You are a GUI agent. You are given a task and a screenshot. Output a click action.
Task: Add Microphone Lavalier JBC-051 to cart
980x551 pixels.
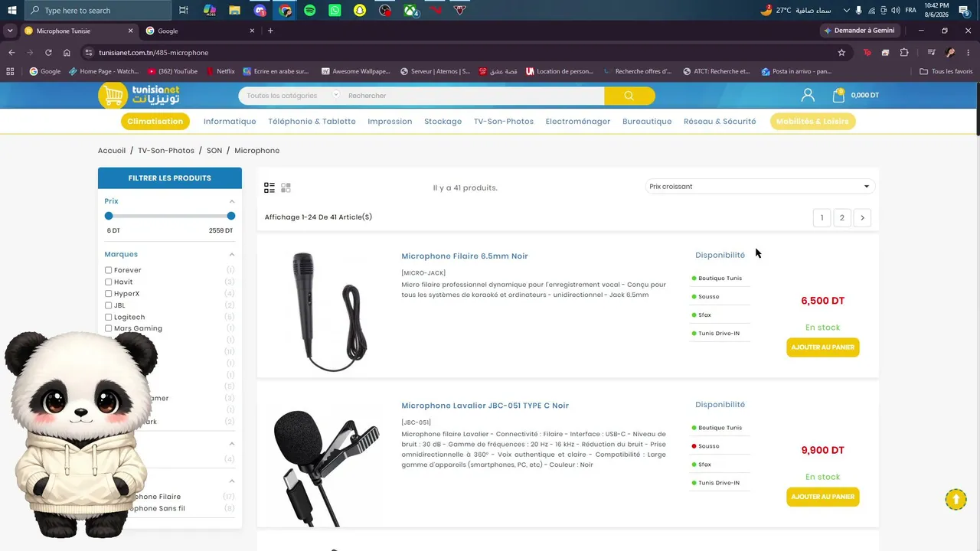(823, 497)
